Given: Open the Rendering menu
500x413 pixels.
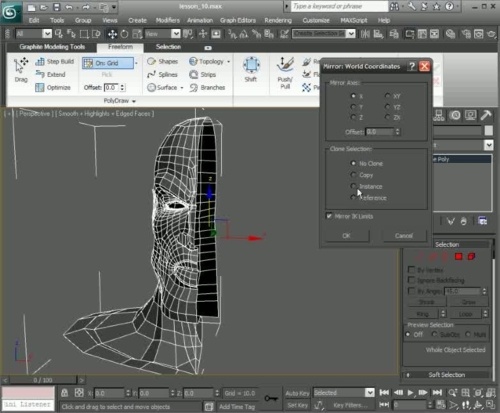Looking at the screenshot, I should [x=278, y=20].
